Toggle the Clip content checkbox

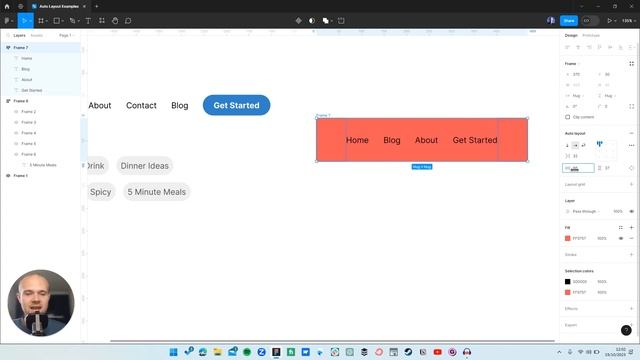[567, 117]
